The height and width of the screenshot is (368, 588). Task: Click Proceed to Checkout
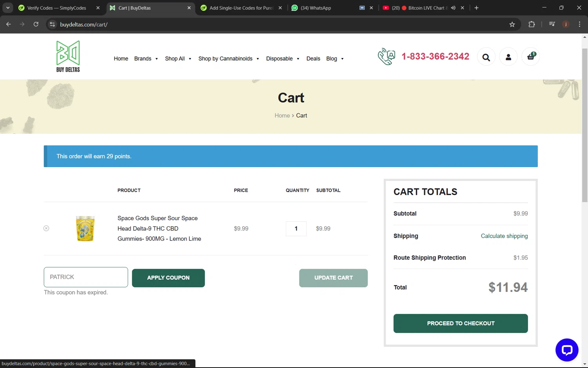pyautogui.click(x=461, y=323)
